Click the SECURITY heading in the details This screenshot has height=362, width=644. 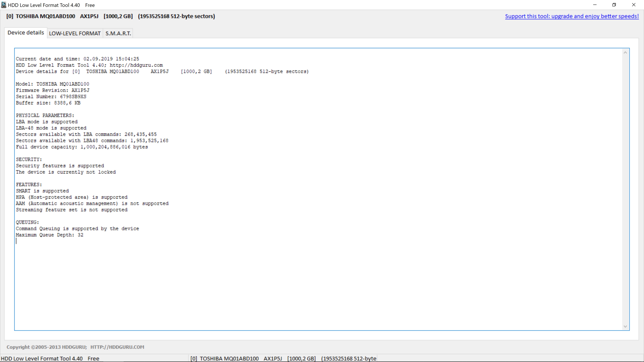tap(29, 159)
